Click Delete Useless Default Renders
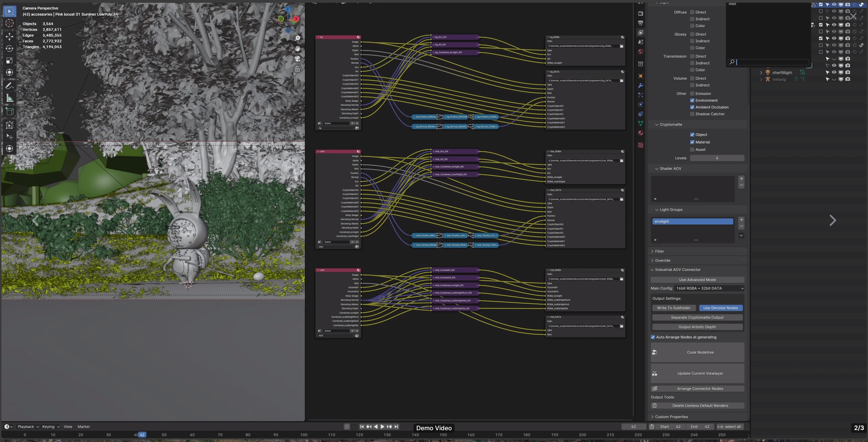868x442 pixels. (697, 406)
